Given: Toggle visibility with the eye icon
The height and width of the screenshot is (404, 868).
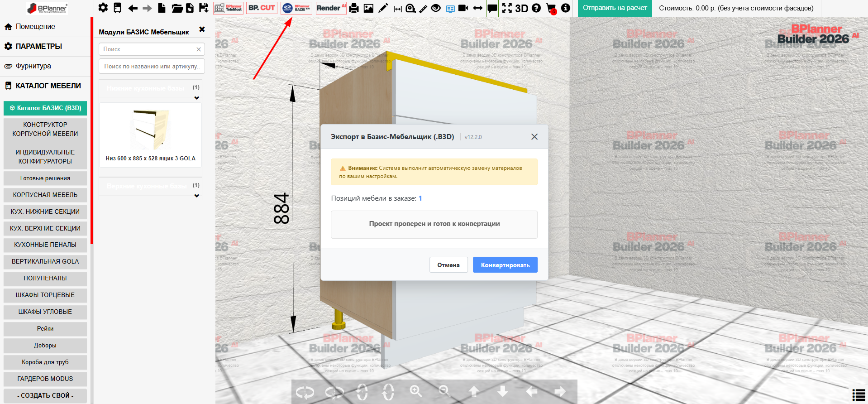Looking at the screenshot, I should pos(436,8).
